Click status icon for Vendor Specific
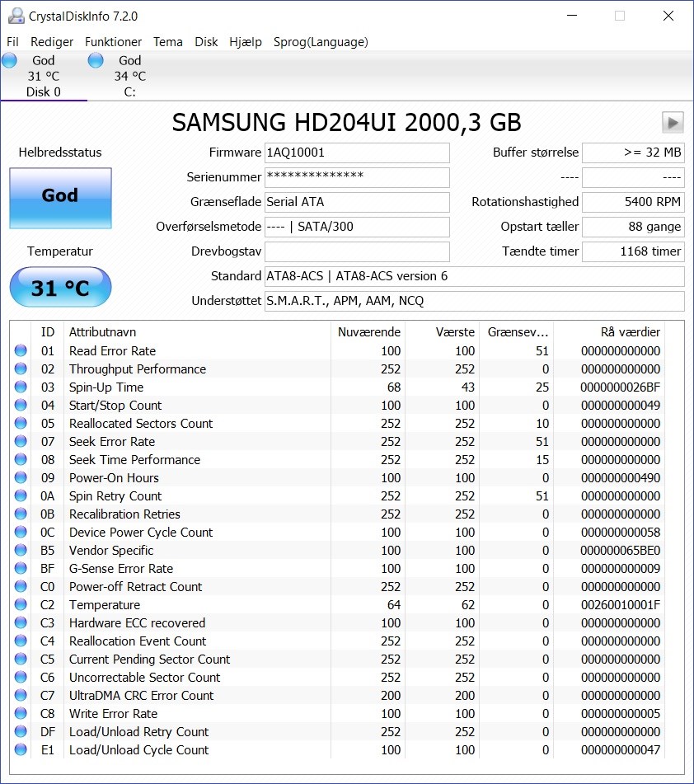This screenshot has height=784, width=694. coord(21,550)
